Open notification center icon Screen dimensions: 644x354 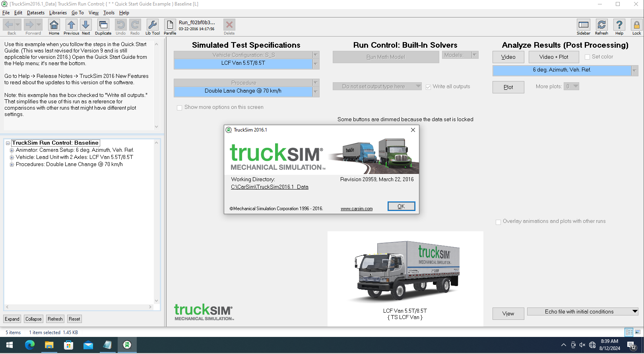tap(632, 345)
